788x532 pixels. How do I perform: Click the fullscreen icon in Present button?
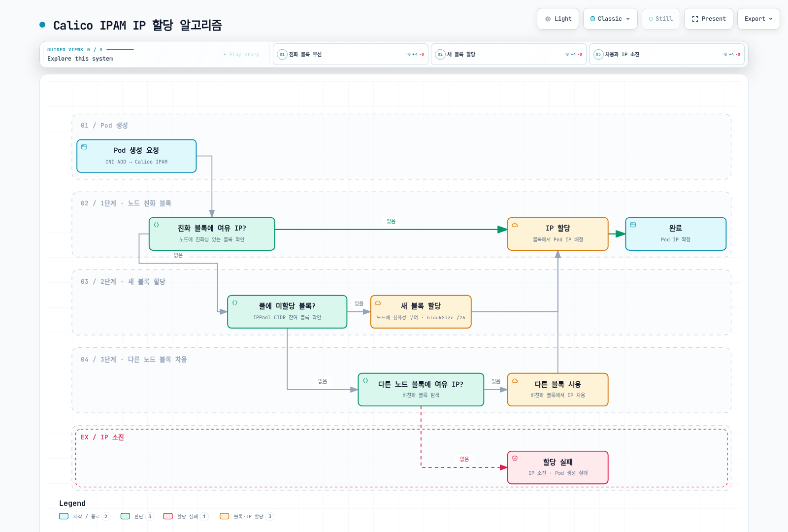[x=695, y=19]
